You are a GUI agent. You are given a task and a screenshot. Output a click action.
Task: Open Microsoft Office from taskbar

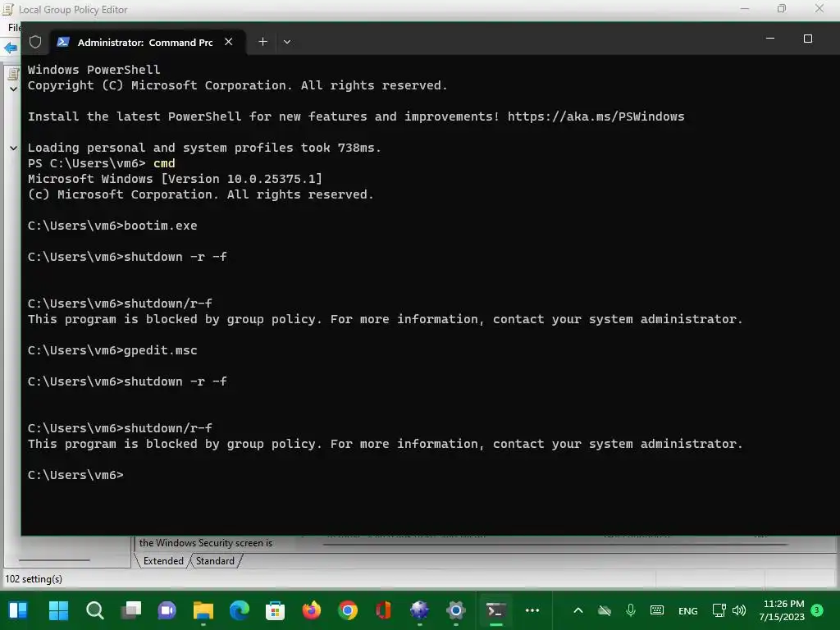(384, 610)
